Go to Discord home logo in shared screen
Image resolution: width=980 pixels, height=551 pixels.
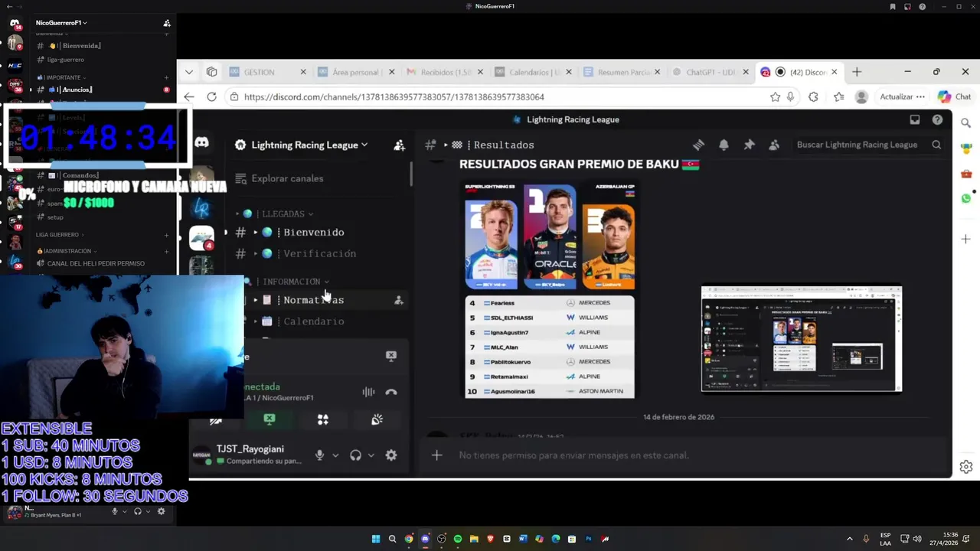coord(201,142)
